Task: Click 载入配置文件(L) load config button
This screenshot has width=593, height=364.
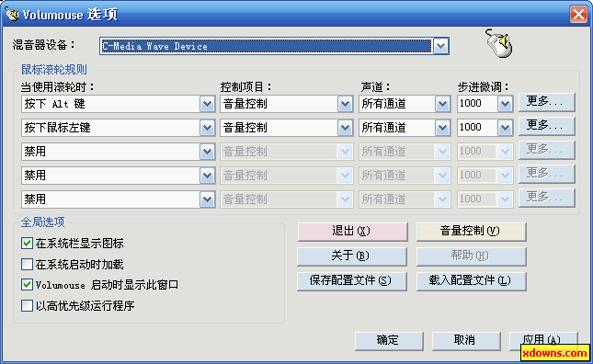Action: (x=472, y=281)
